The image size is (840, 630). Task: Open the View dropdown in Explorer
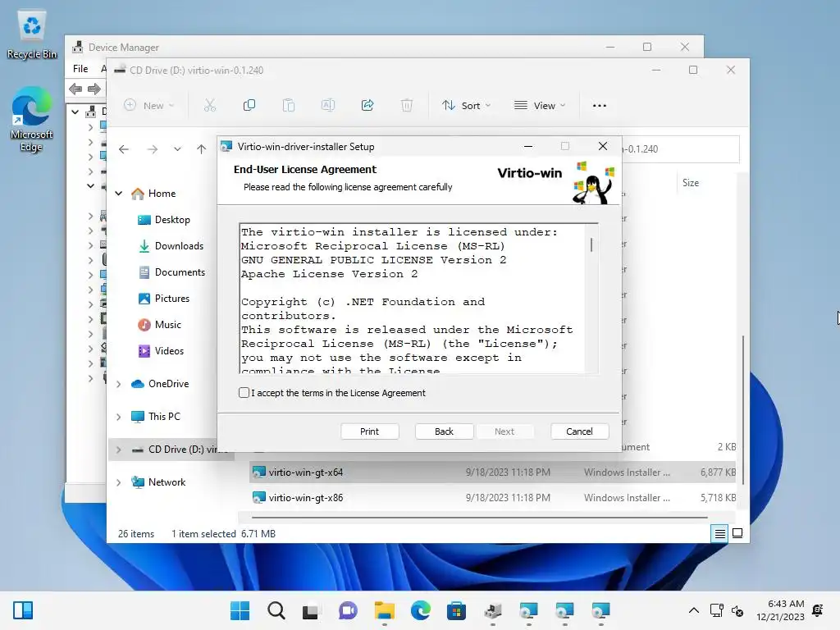coord(540,106)
